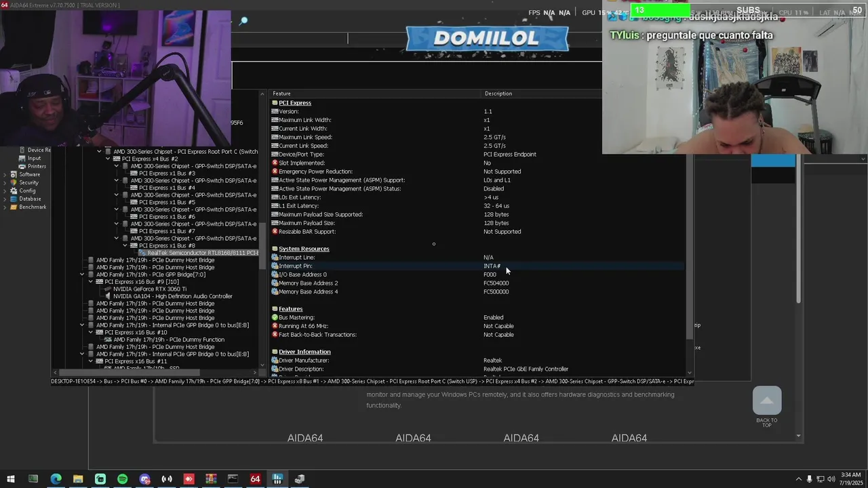Select PCI Express x1 Bus #3
This screenshot has width=868, height=488.
167,174
